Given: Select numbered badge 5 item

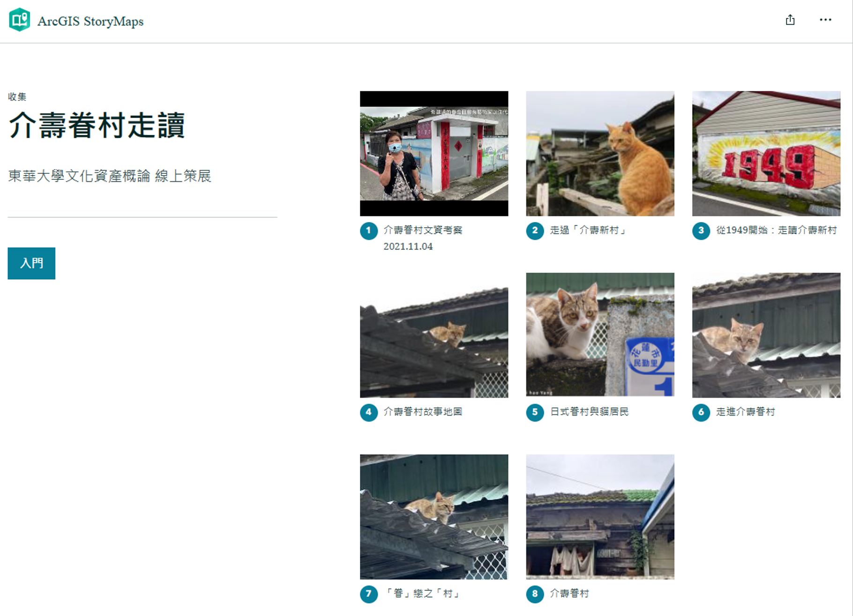Looking at the screenshot, I should click(535, 412).
